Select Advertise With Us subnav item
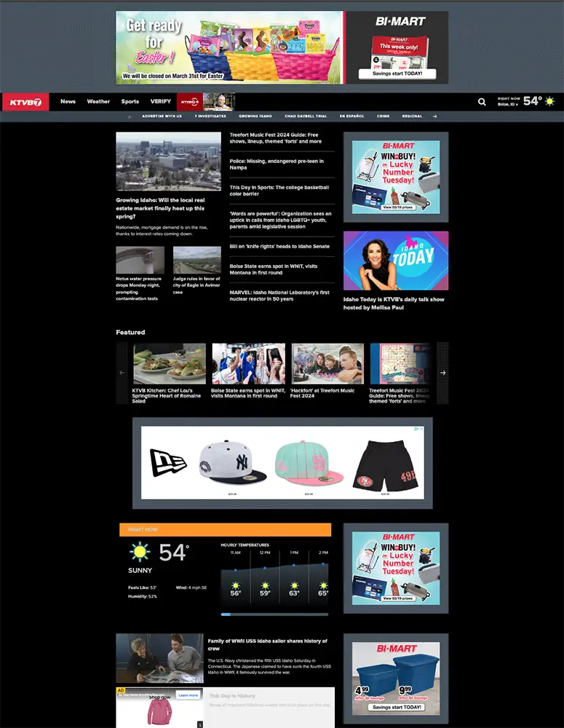The image size is (564, 728). click(162, 116)
